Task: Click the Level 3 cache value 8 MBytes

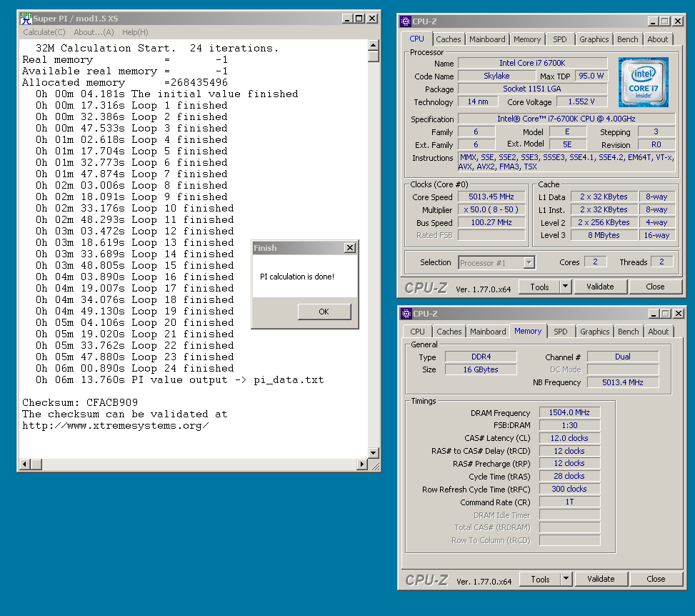Action: [x=604, y=235]
